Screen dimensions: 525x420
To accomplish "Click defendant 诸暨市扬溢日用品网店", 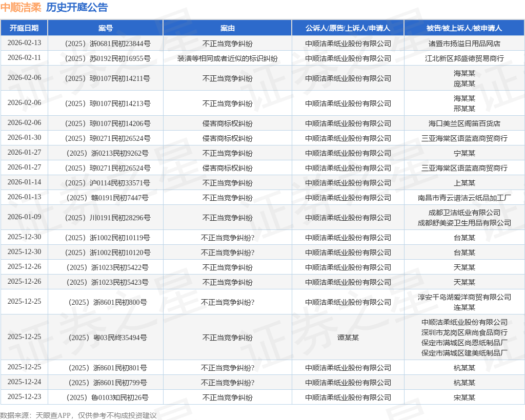I will click(x=465, y=44).
